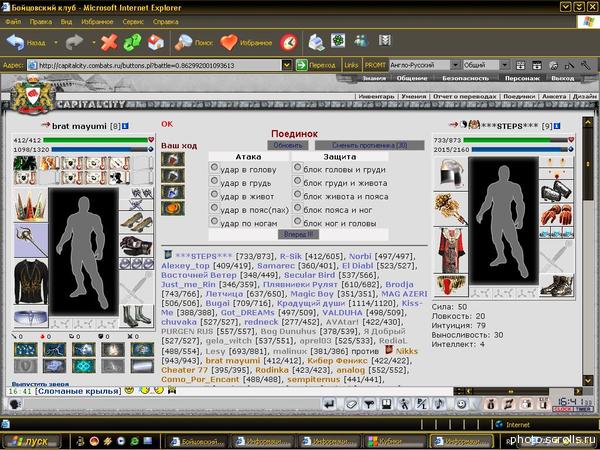Go to browser Home page icon
600x450 pixels.
click(x=156, y=42)
